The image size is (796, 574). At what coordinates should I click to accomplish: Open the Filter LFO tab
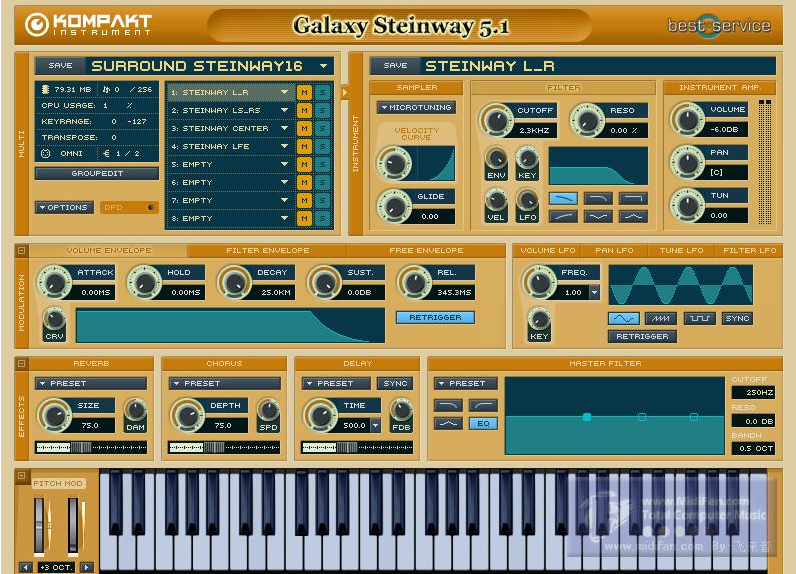(749, 250)
